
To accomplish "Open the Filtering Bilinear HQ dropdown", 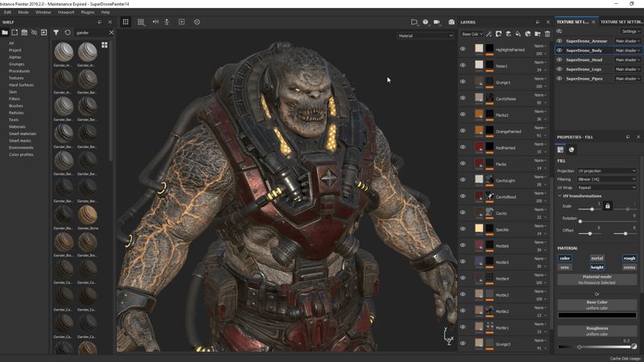I will tap(607, 179).
